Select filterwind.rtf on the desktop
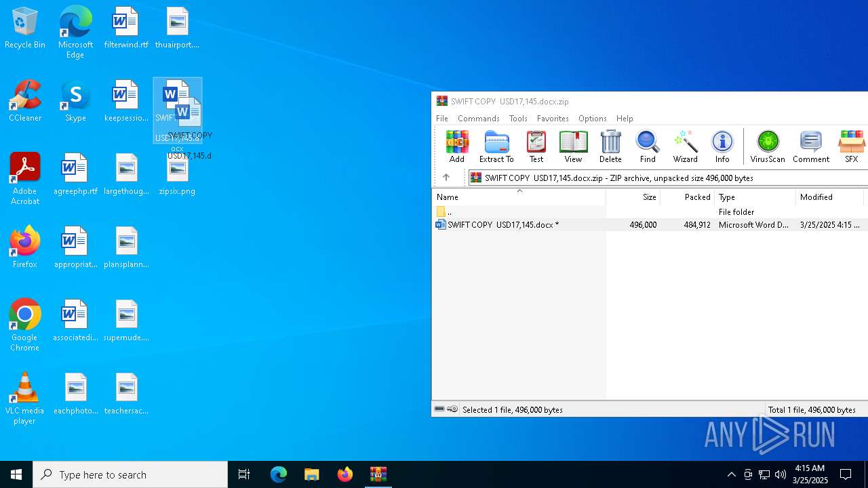The height and width of the screenshot is (488, 868). pos(126,29)
